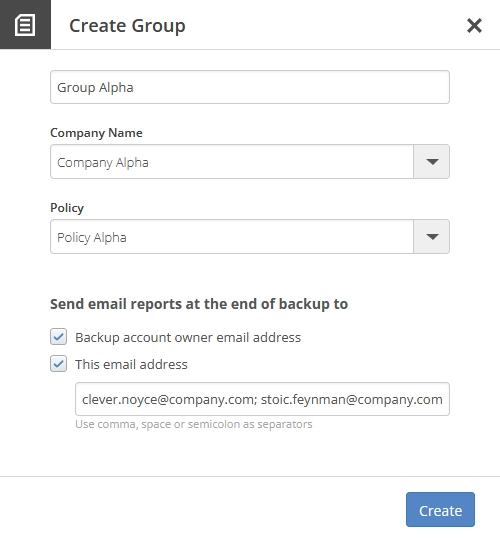This screenshot has width=500, height=542.
Task: Close the Create Group dialog
Action: pyautogui.click(x=474, y=26)
